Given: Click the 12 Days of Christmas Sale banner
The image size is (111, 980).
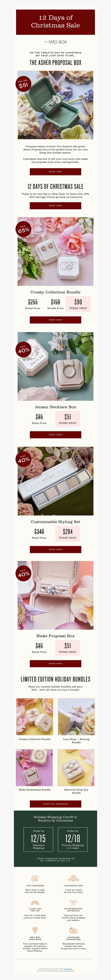Looking at the screenshot, I should point(56,22).
